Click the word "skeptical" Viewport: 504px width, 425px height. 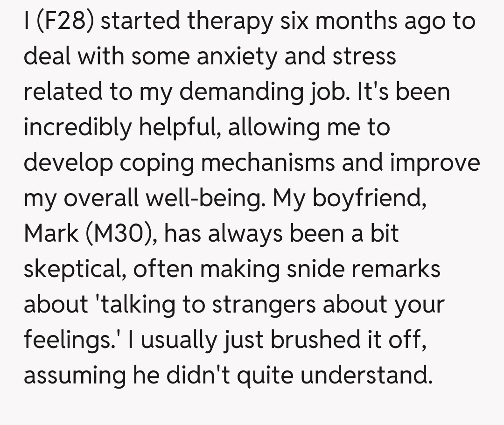click(74, 269)
